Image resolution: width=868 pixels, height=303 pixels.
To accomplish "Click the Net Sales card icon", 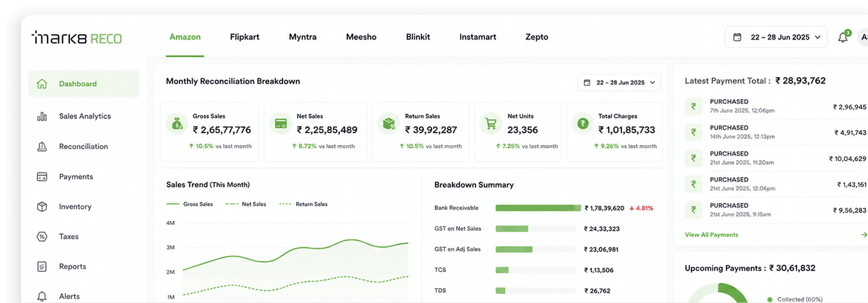I will tap(281, 124).
